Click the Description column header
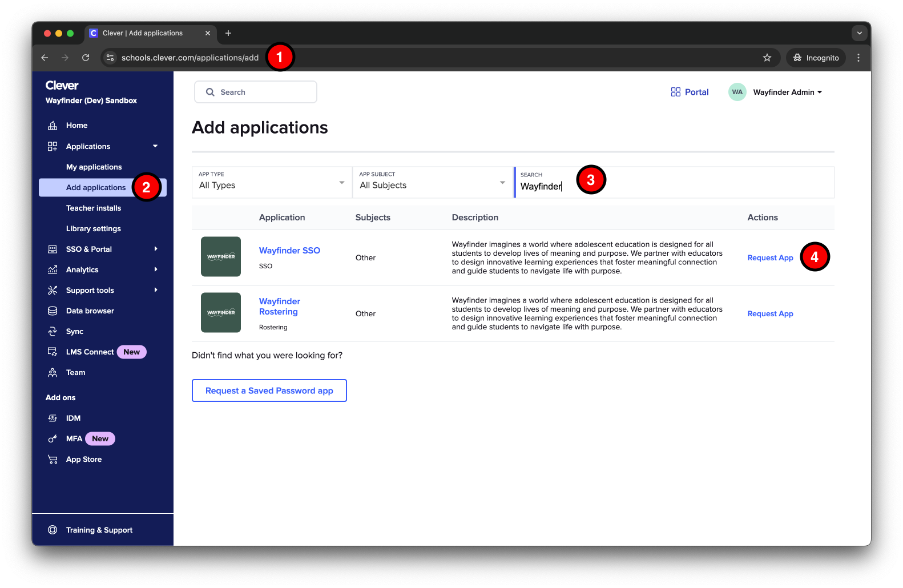The height and width of the screenshot is (588, 903). pos(475,218)
